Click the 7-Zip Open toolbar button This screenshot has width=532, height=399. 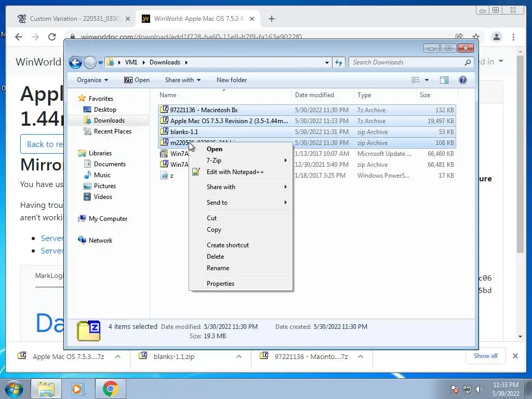tap(137, 80)
